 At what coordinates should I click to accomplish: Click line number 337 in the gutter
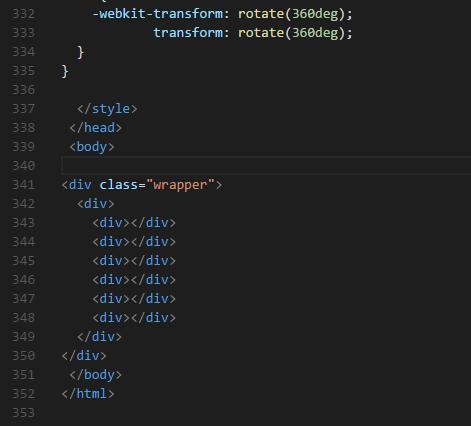point(23,109)
